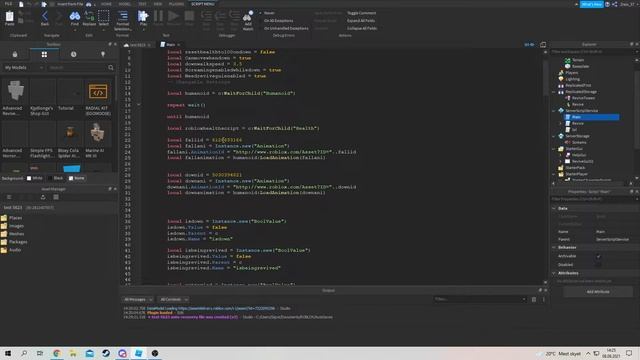Screen dimensions: 640x360
Task: Open the Toolbox Inventory grid tab icon
Action: [x=44, y=54]
